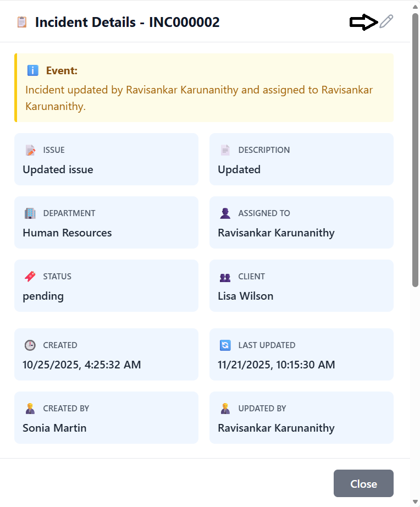Click the pencil edit icon

pos(386,22)
